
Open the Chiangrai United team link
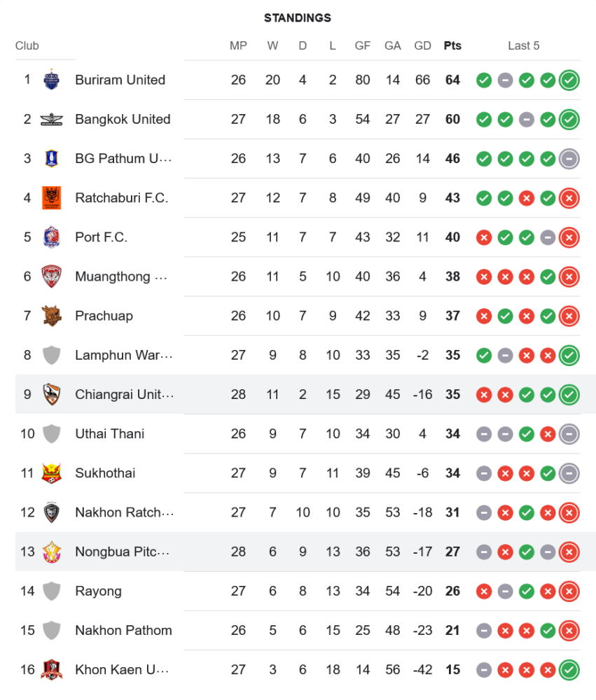(124, 394)
